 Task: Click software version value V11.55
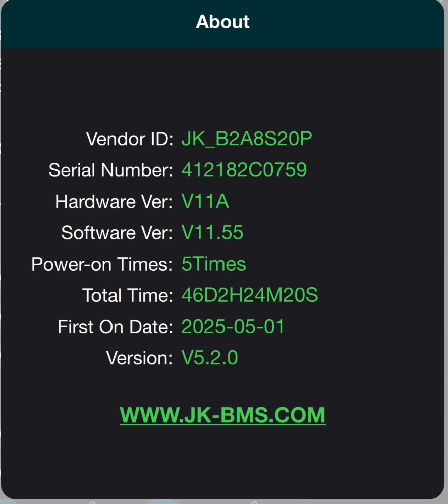pos(212,232)
